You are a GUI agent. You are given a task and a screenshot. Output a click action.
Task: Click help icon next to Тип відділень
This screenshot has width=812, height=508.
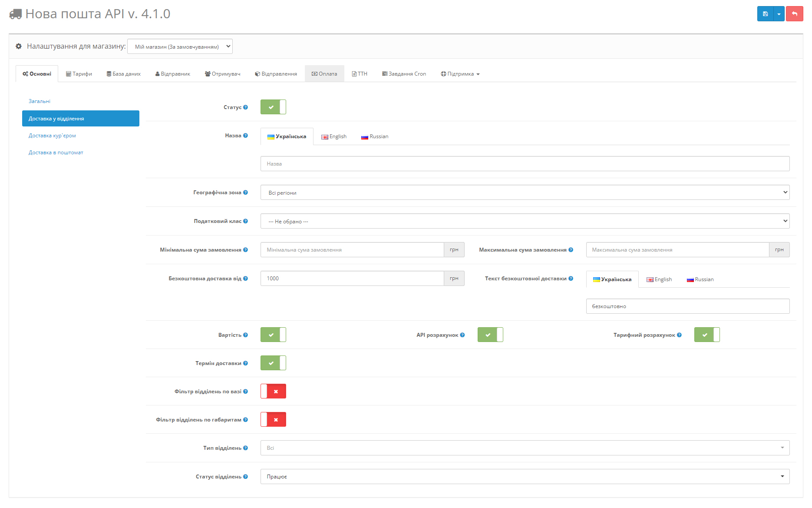click(x=245, y=448)
